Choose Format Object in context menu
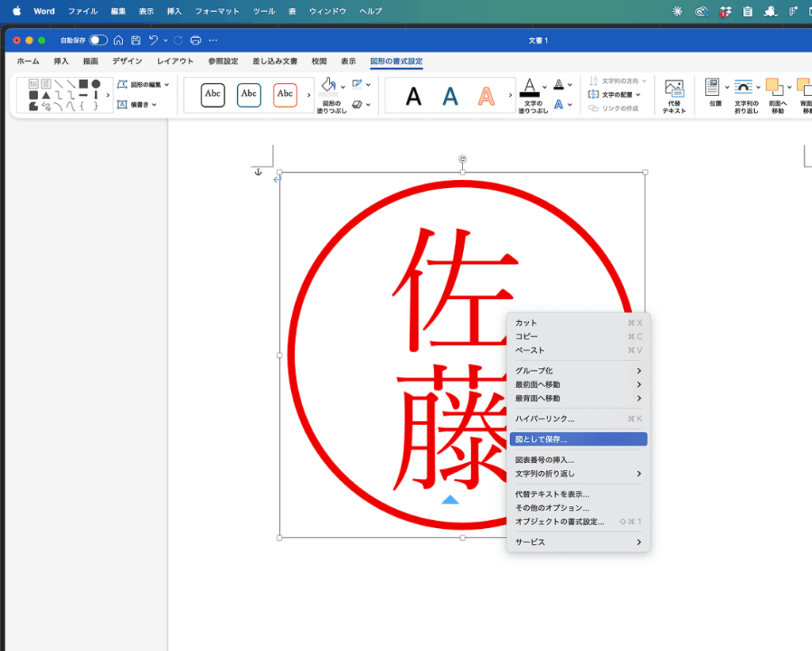Viewport: 812px width, 651px height. coord(578,522)
